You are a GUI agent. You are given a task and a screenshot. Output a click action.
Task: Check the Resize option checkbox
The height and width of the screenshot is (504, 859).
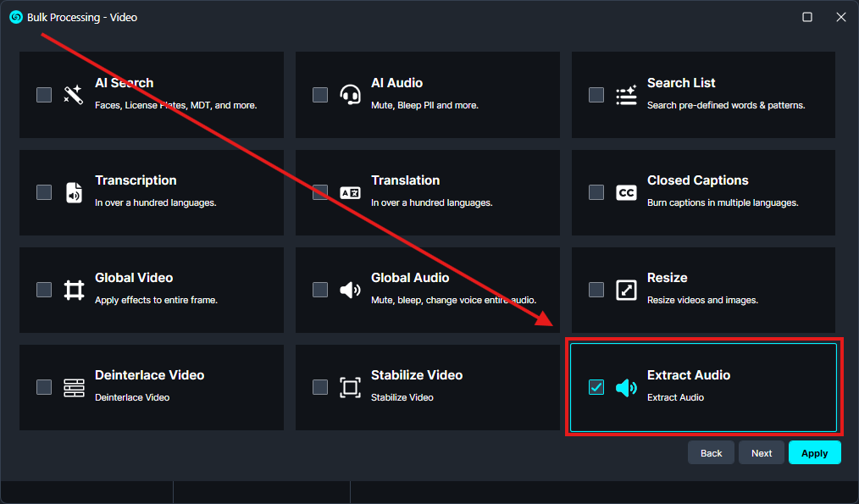596,290
